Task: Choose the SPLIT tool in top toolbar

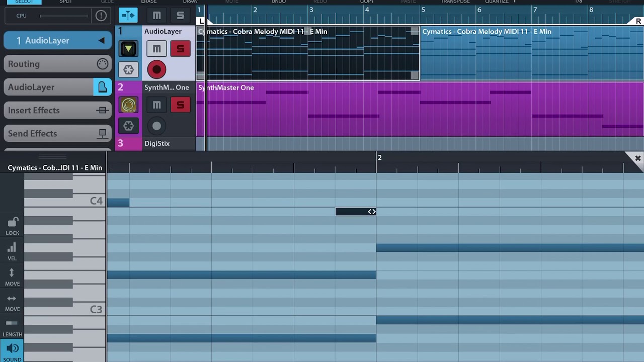Action: (x=65, y=2)
